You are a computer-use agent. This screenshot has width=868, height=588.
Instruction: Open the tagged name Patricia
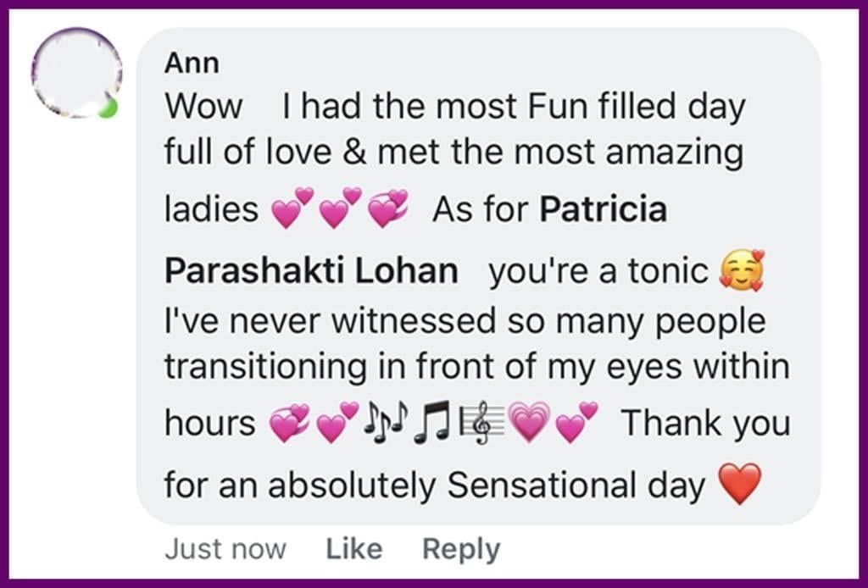[603, 209]
